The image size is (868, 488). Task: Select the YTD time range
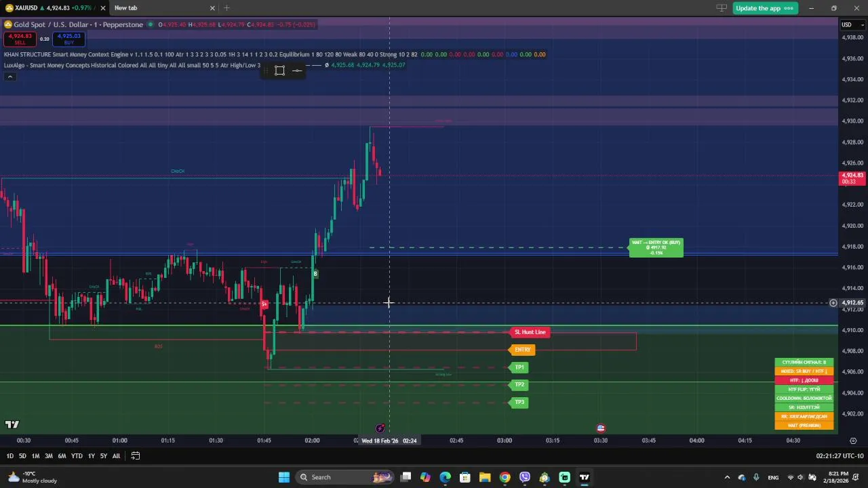pos(77,456)
